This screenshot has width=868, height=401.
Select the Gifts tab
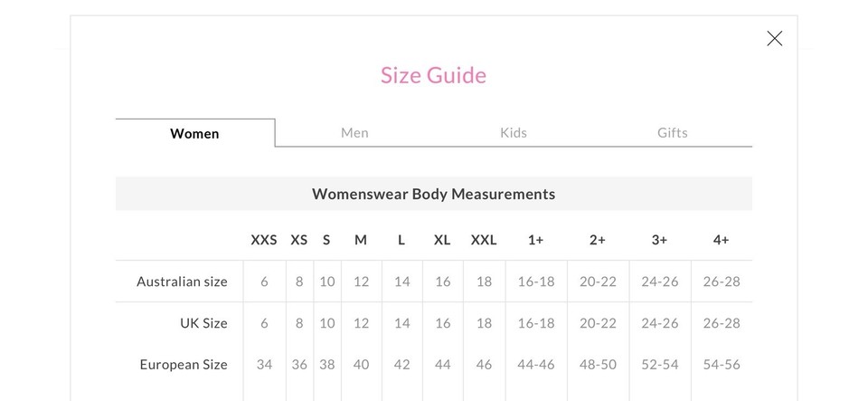(672, 133)
